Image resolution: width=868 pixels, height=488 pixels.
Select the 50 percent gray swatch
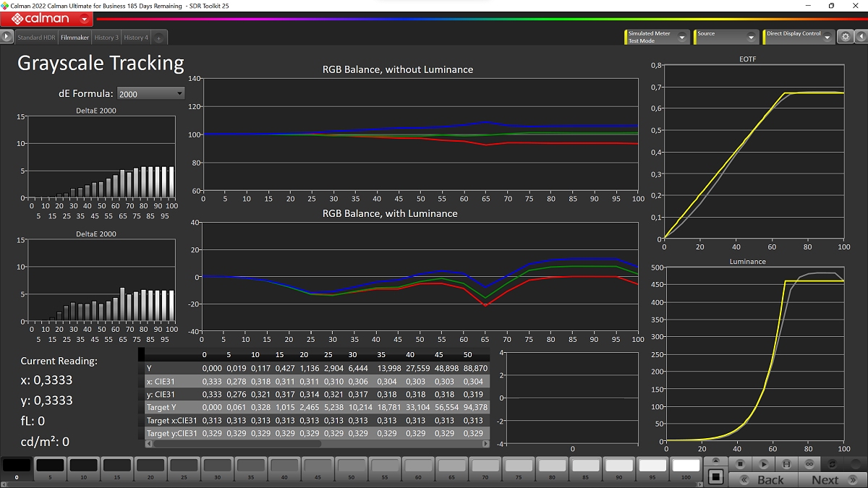click(x=352, y=468)
